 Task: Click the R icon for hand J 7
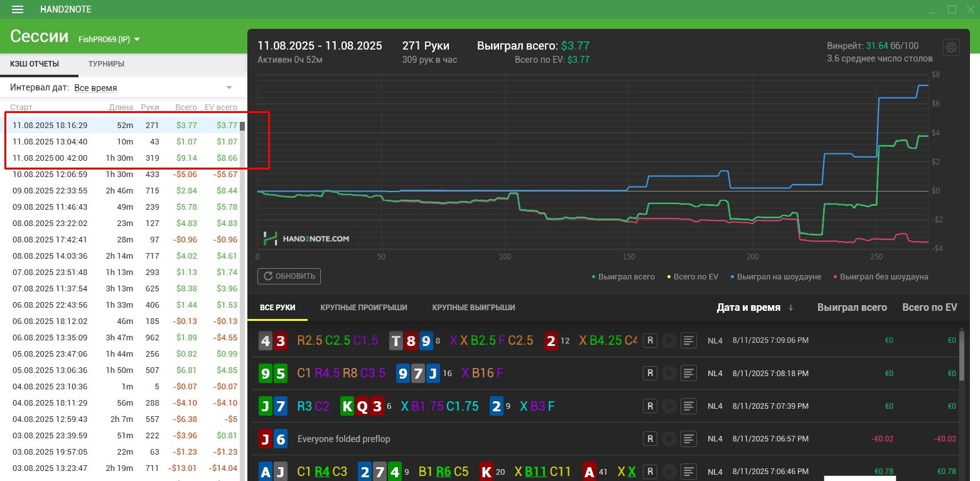point(650,406)
